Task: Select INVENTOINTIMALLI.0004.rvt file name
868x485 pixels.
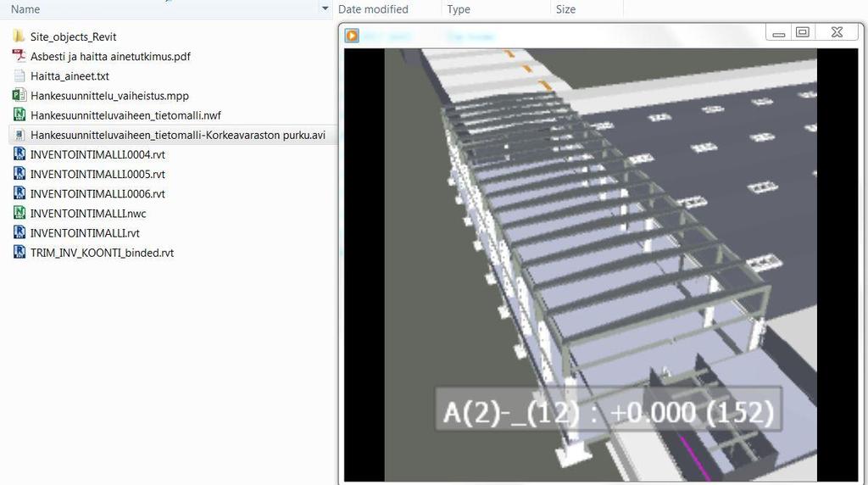Action: point(97,154)
